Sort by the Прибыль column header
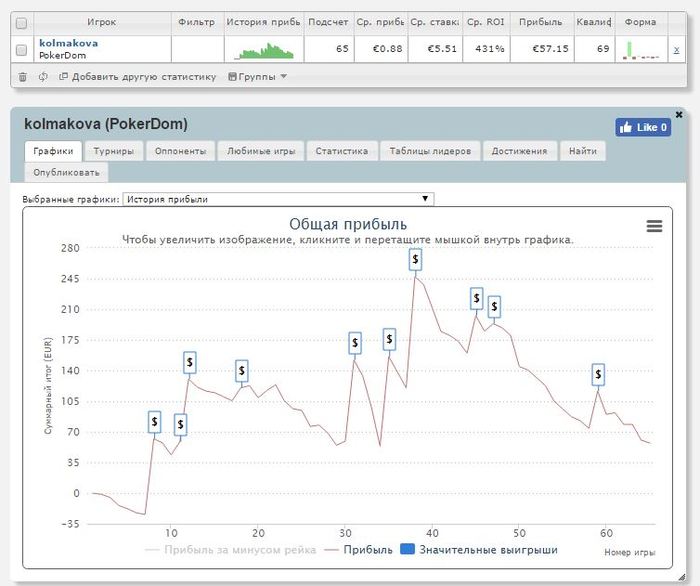The image size is (700, 586). (541, 22)
